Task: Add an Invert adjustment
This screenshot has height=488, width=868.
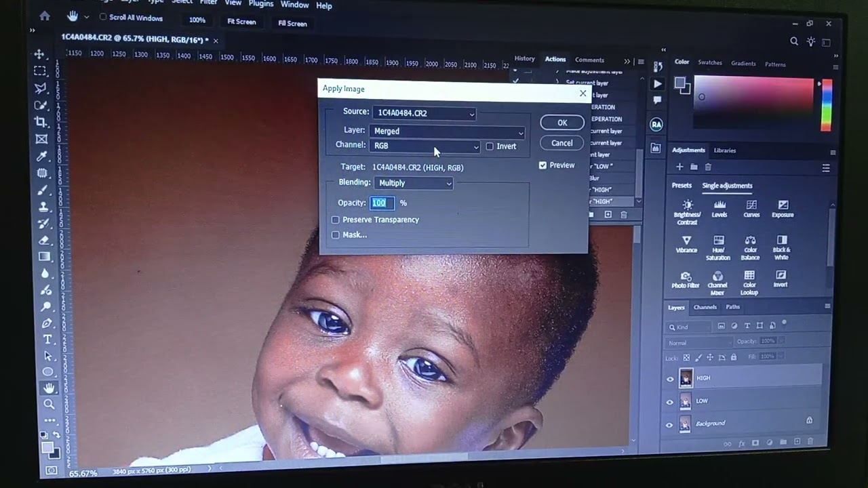Action: [781, 279]
